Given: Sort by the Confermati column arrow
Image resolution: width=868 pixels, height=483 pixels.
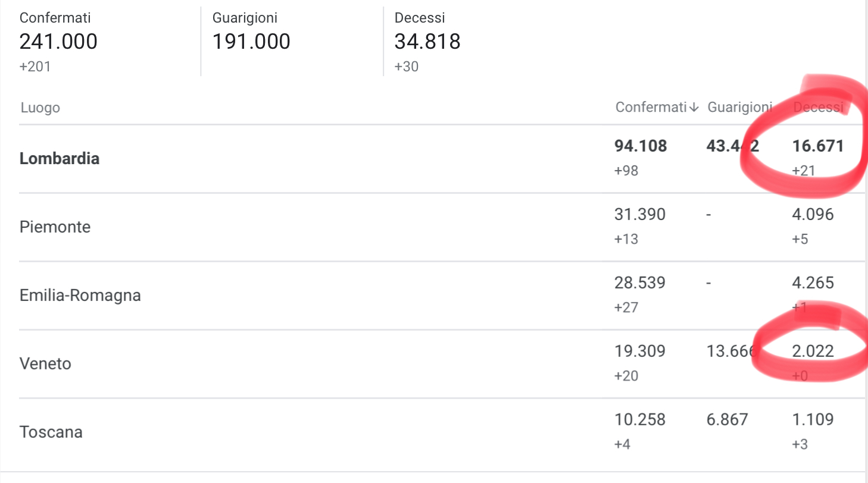Looking at the screenshot, I should coord(694,108).
